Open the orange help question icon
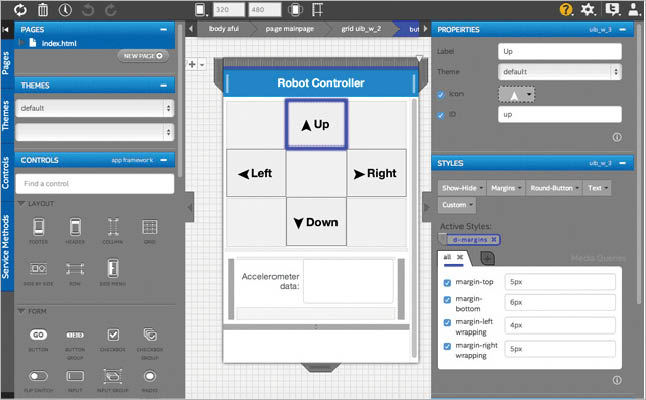Viewport: 646px width, 400px height. 566,9
